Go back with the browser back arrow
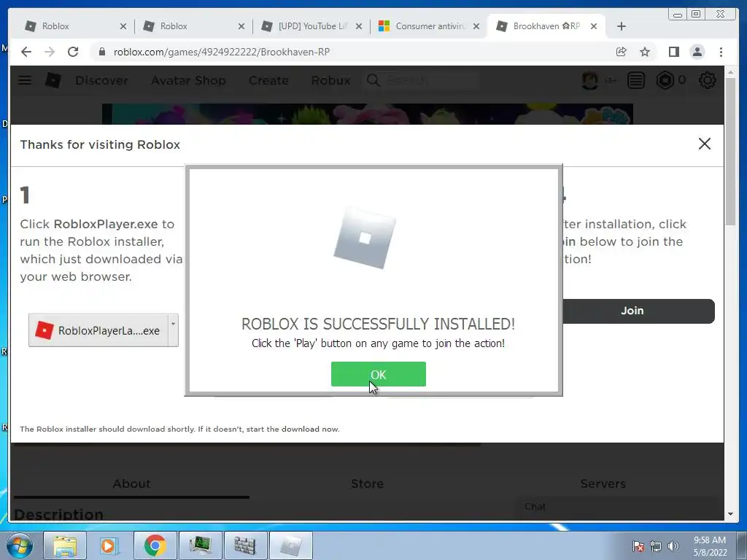Viewport: 747px width, 560px height. (26, 52)
